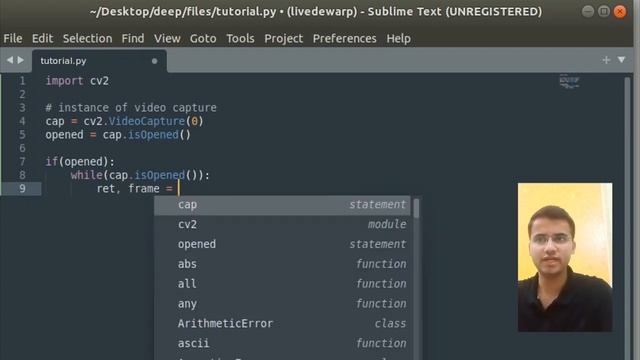Choose 'opened' autocomplete suggestion

282,244
